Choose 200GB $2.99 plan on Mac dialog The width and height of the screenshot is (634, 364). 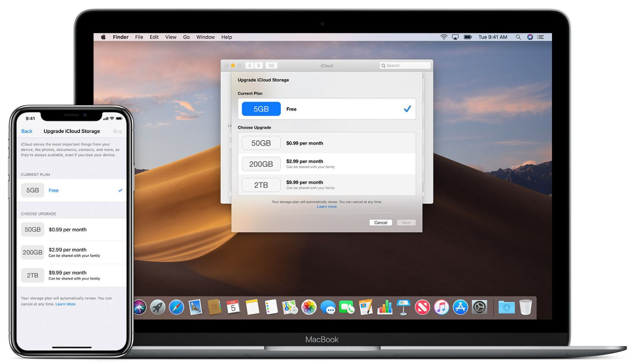[327, 164]
